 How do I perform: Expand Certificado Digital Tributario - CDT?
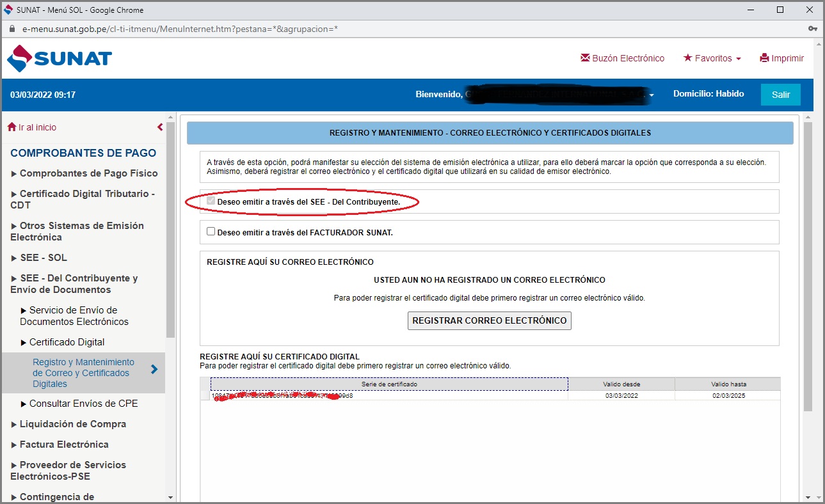click(83, 200)
